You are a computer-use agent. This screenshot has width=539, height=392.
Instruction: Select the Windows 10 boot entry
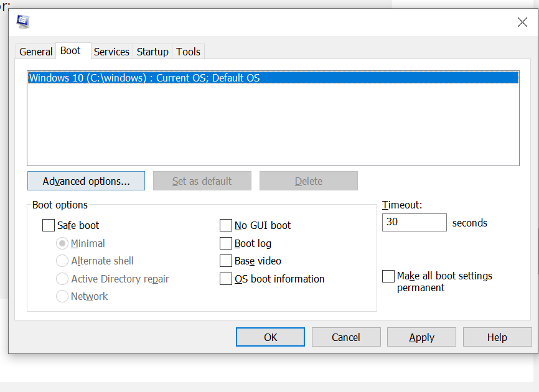coord(144,78)
